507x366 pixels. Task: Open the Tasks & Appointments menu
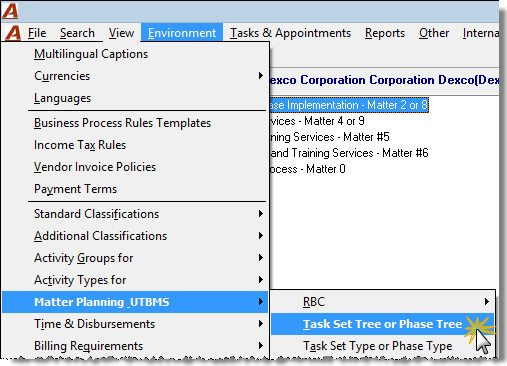[x=290, y=33]
